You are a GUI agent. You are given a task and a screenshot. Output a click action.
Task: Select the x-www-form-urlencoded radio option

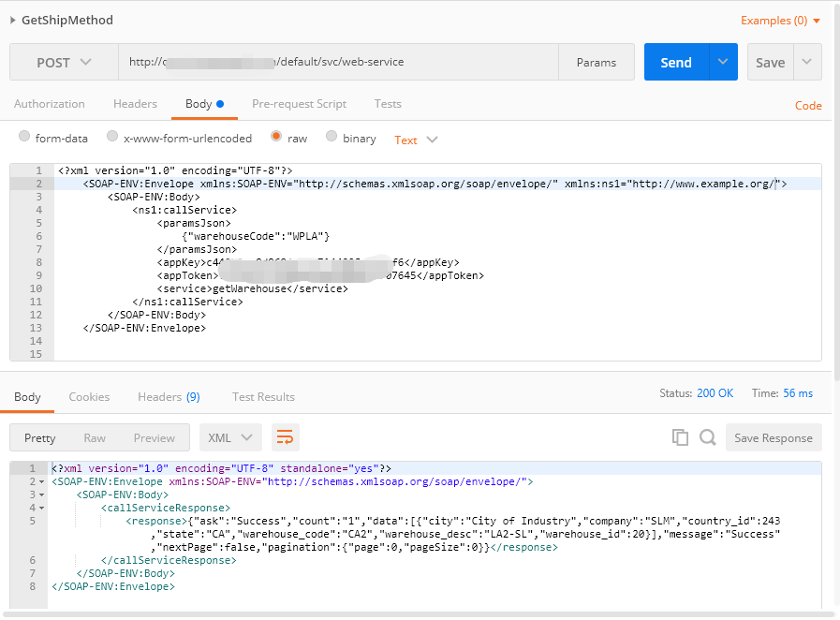tap(112, 136)
